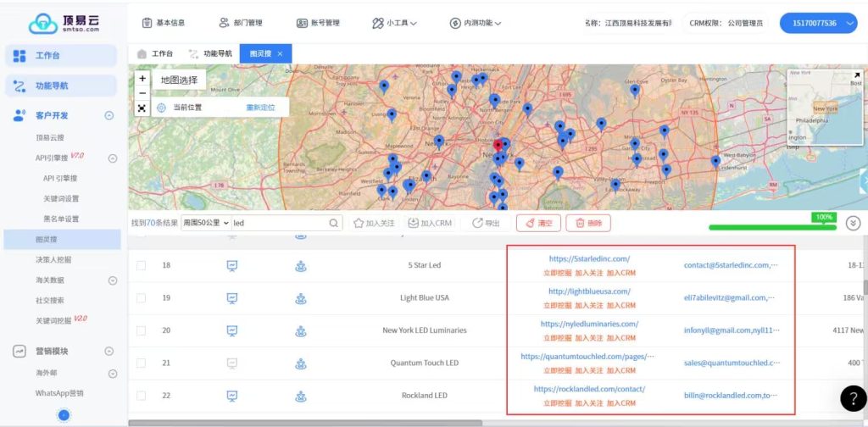The image size is (868, 427).
Task: Zoom in on the map
Action: tap(142, 78)
